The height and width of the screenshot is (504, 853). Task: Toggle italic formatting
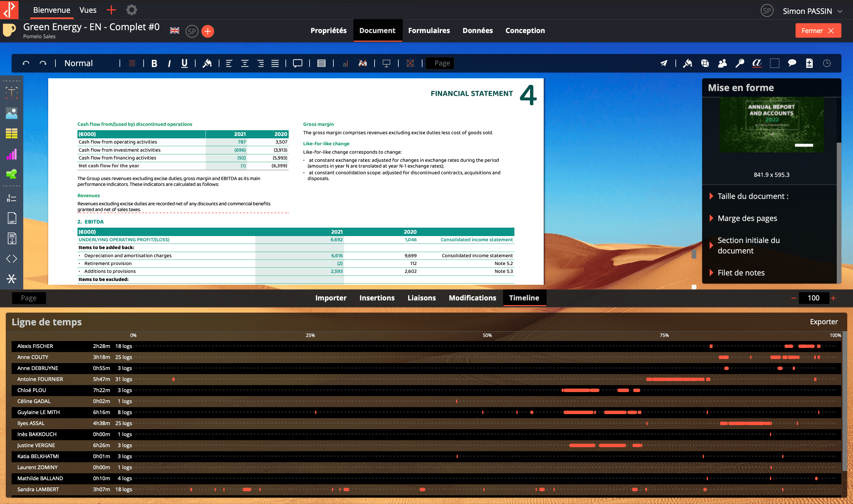[169, 64]
